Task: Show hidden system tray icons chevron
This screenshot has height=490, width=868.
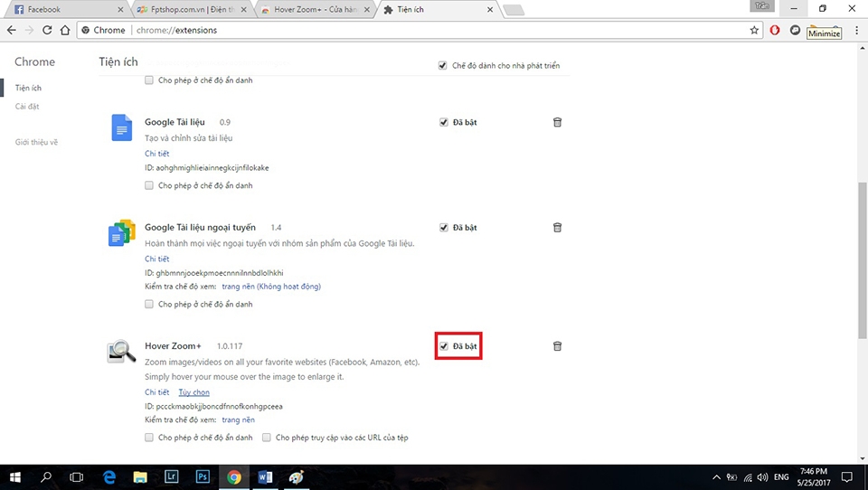Action: click(716, 477)
